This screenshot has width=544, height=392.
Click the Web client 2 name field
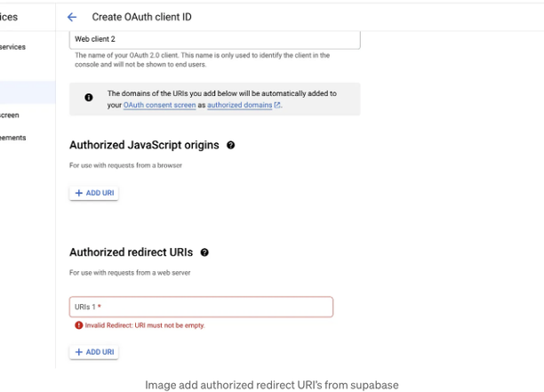click(x=215, y=39)
